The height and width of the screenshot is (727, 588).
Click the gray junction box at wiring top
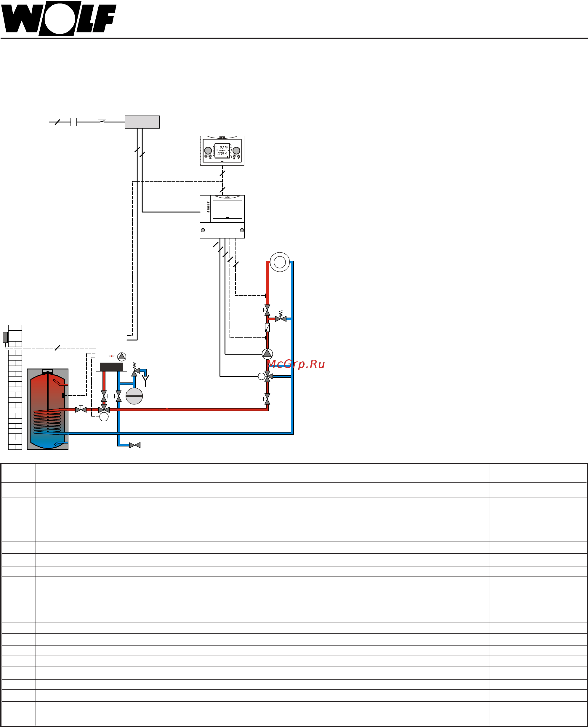(x=142, y=122)
